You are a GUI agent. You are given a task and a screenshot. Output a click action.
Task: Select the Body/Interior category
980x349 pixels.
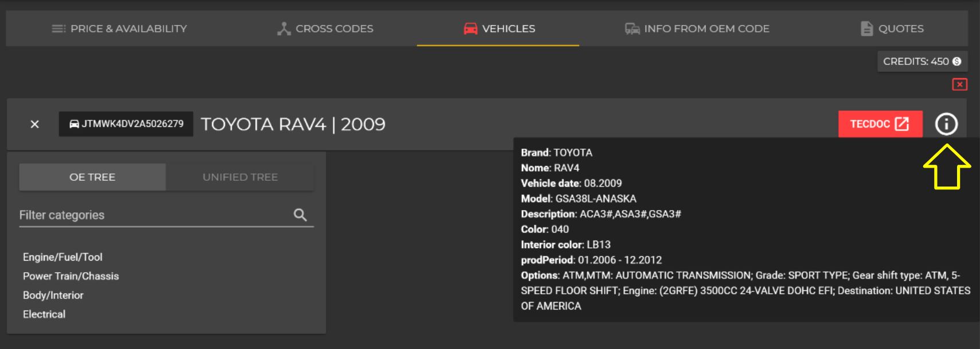(x=53, y=295)
